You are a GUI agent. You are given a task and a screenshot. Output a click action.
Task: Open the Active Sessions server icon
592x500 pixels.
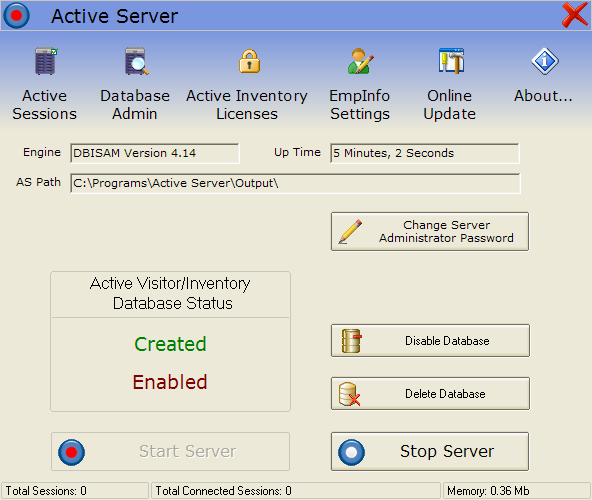point(46,61)
